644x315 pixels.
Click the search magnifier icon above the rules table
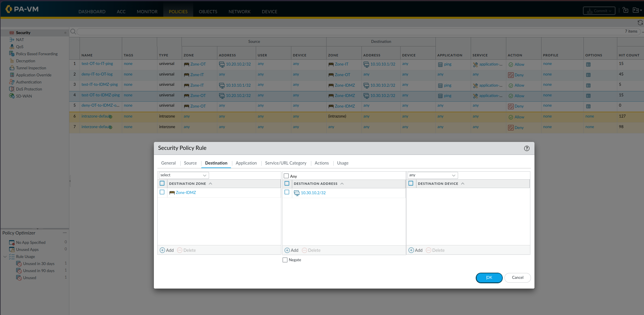(73, 31)
